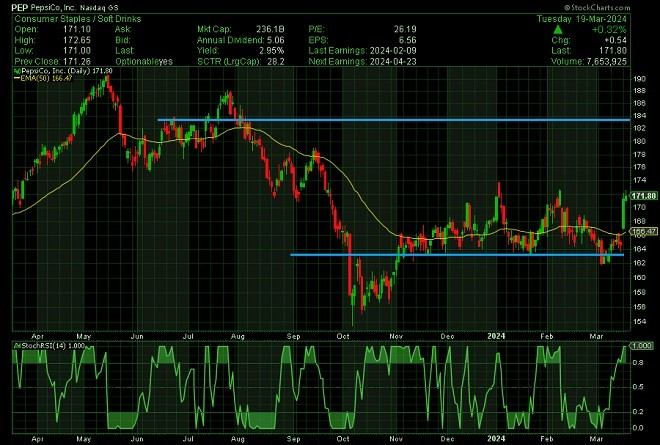660x445 pixels.
Task: Click the Mkt Cap value 236.1B
Action: [270, 29]
